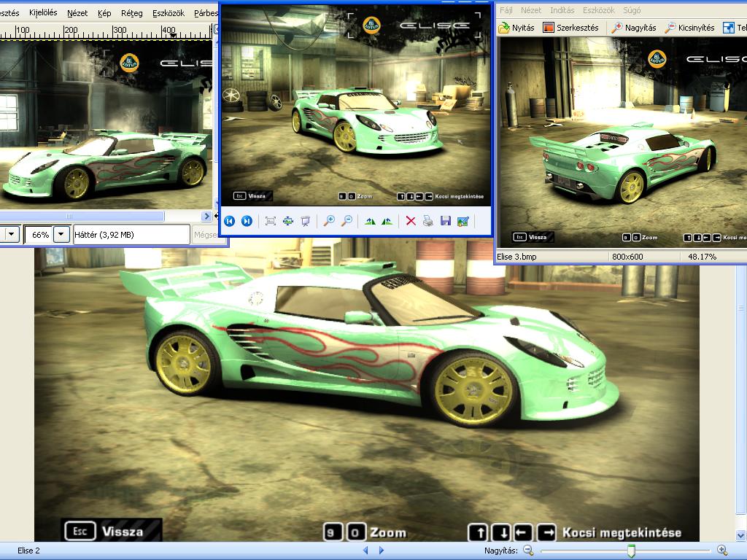Click the right scroll arrow in GIMP
This screenshot has height=560, width=747.
(206, 216)
